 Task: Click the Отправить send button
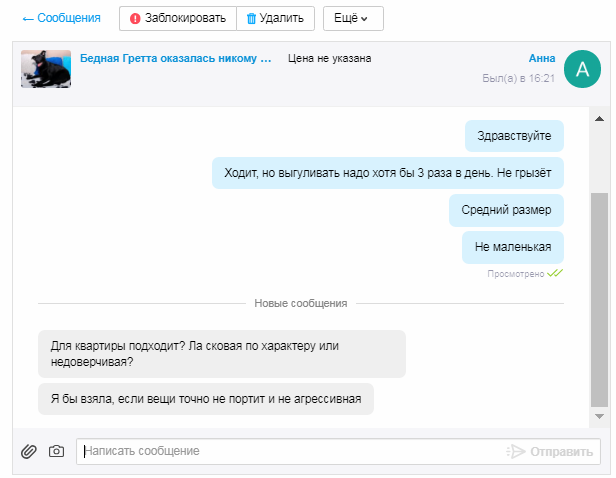550,452
